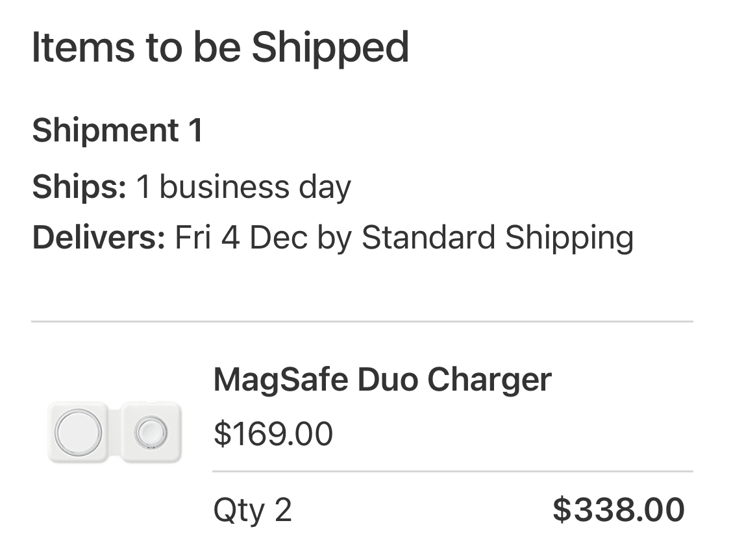
Task: Click the 1 business day text
Action: pos(243,188)
